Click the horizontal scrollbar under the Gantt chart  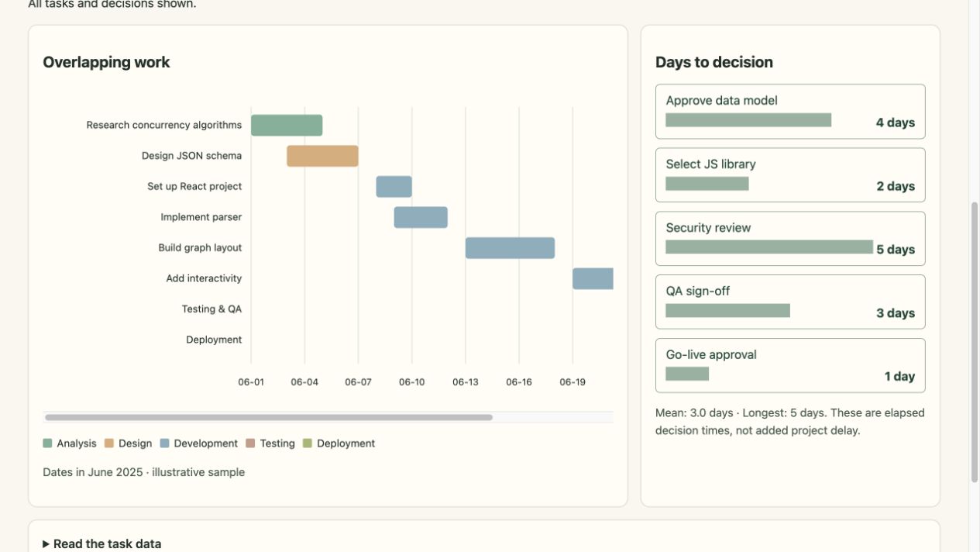pyautogui.click(x=269, y=417)
